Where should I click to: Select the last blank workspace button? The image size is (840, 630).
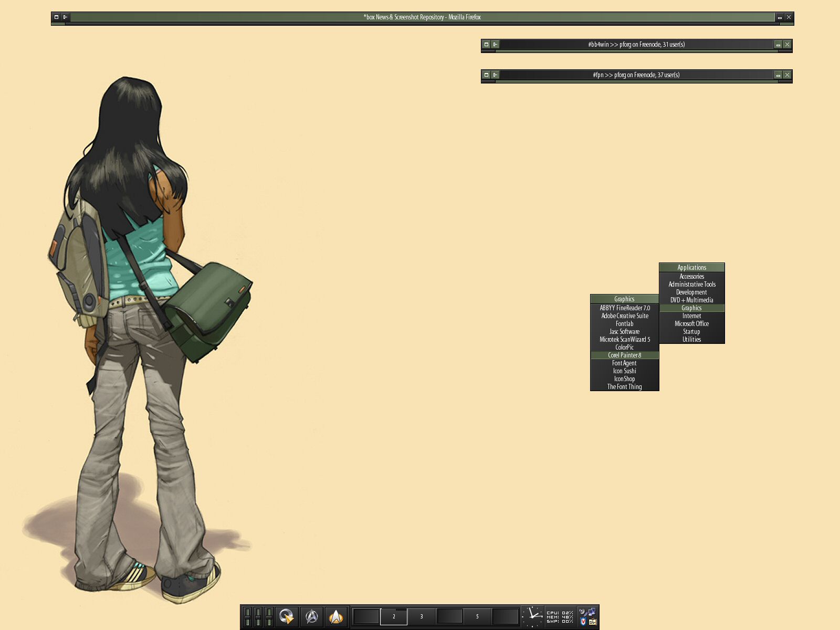[x=505, y=616]
